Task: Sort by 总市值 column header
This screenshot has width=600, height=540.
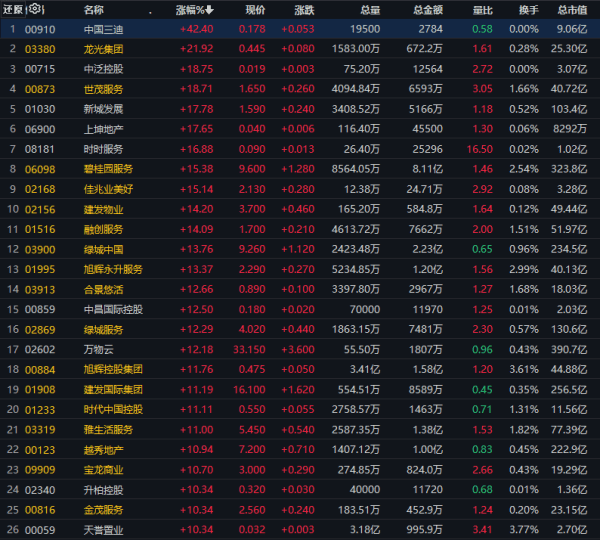Action: point(576,10)
